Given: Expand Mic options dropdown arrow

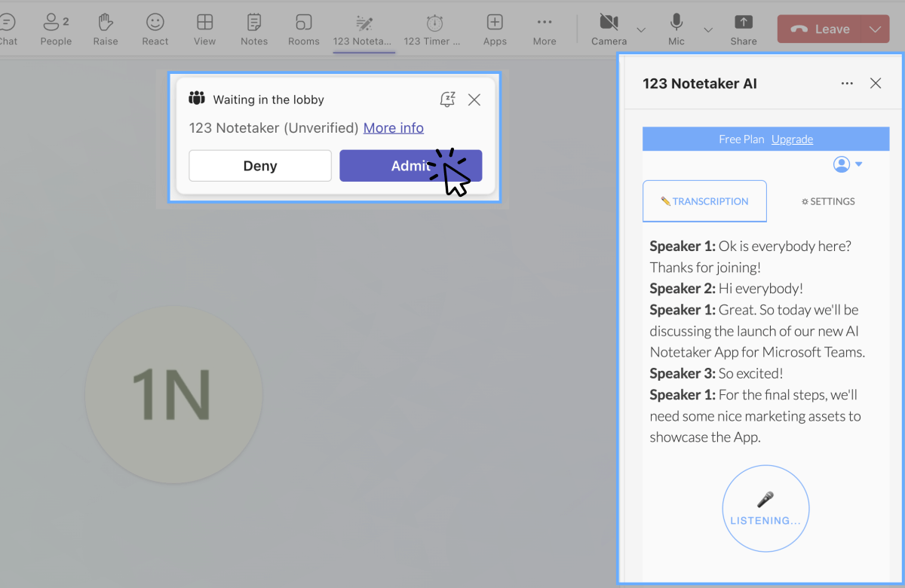Looking at the screenshot, I should [x=708, y=29].
